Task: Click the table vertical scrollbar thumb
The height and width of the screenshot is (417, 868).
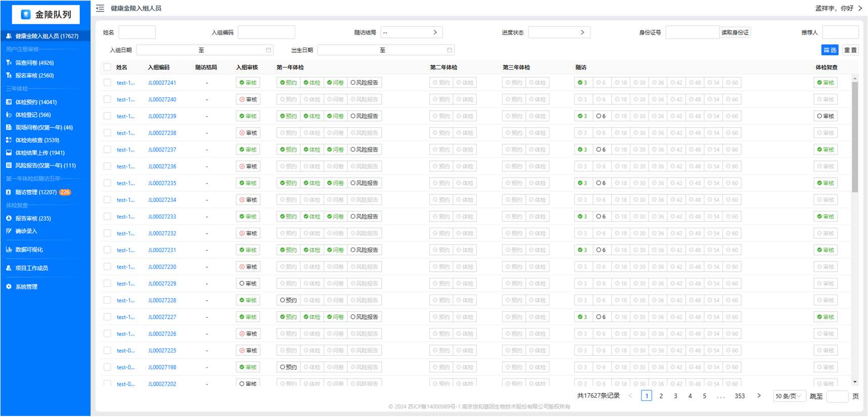Action: point(854,137)
